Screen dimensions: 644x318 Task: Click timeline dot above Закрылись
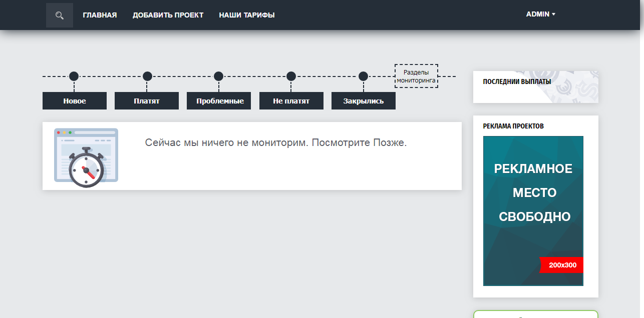[364, 76]
